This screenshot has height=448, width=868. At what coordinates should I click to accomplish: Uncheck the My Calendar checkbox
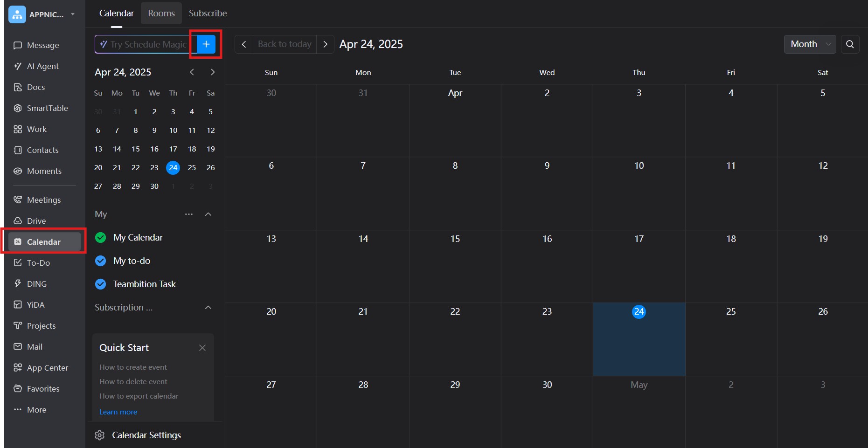click(x=100, y=238)
